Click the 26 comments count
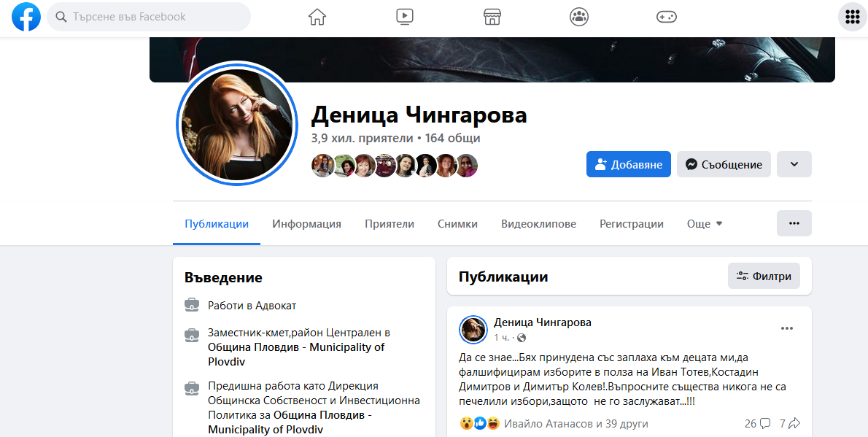Viewport: 868px width, 437px height. (757, 424)
